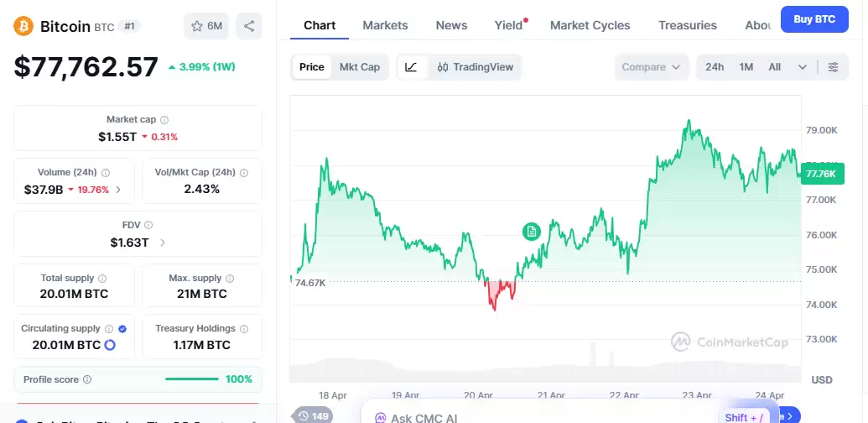
Task: Open the Markets tab
Action: (385, 25)
